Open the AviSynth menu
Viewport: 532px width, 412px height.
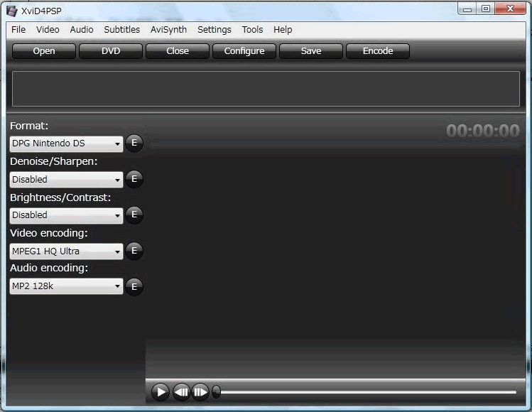pyautogui.click(x=168, y=30)
